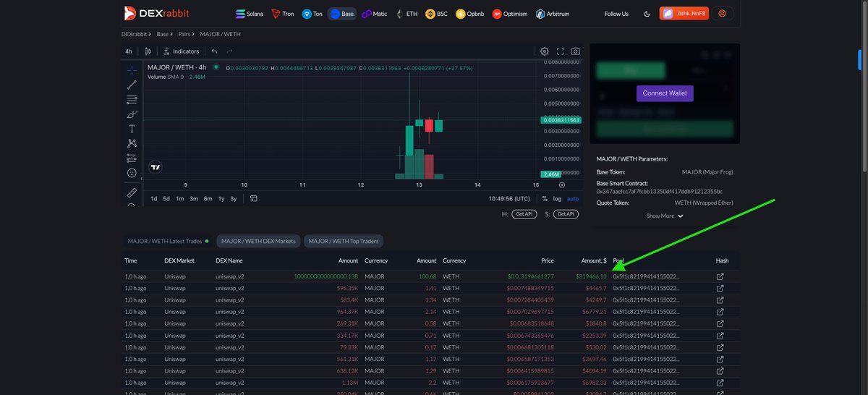Open the transaction hash link in the 334.17K row

point(720,335)
